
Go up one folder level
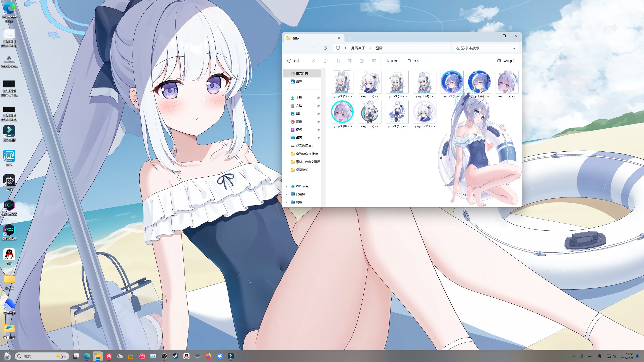click(313, 48)
